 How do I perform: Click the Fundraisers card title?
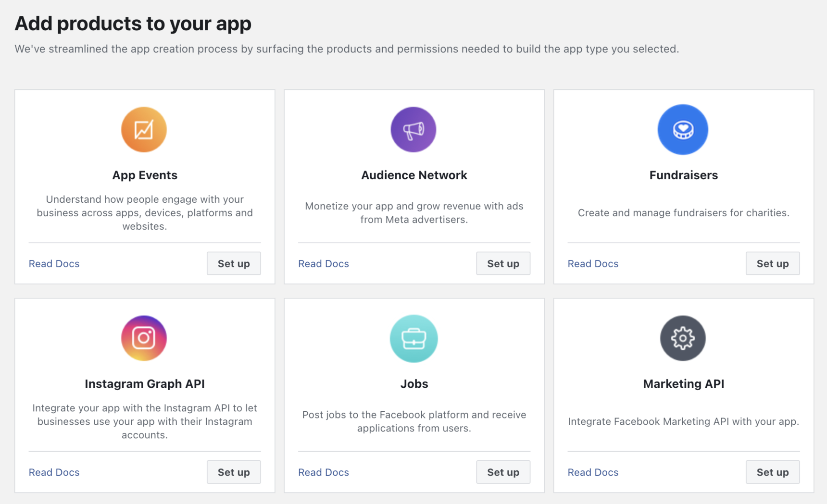click(683, 175)
